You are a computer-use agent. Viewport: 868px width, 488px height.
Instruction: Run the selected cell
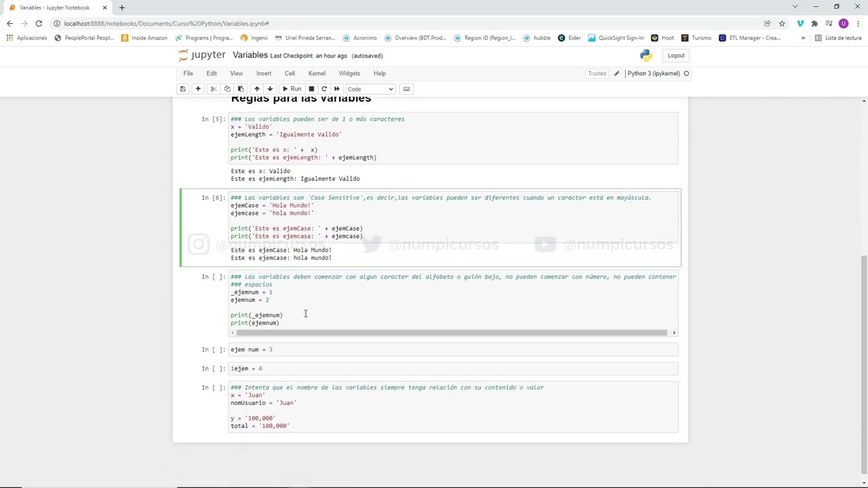pyautogui.click(x=292, y=89)
